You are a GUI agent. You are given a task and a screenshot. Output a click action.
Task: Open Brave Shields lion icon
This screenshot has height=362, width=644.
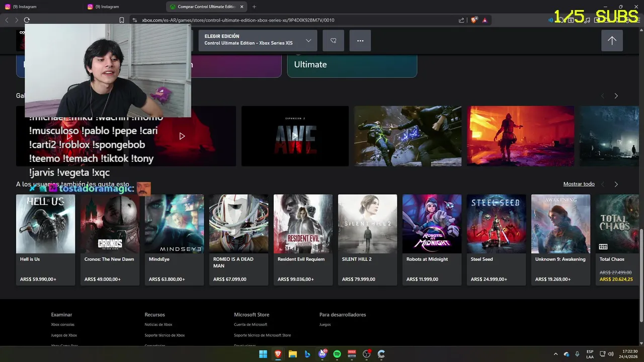pos(474,20)
